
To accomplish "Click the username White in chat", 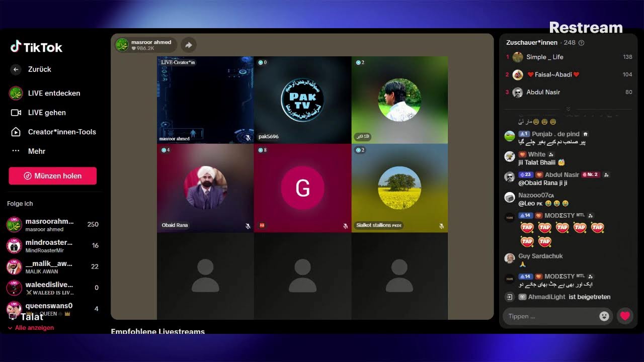I will (x=537, y=154).
